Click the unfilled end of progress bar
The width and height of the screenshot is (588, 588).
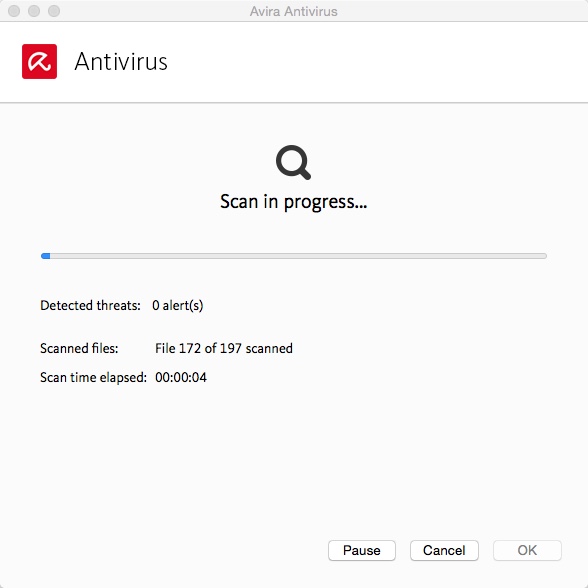tap(540, 256)
